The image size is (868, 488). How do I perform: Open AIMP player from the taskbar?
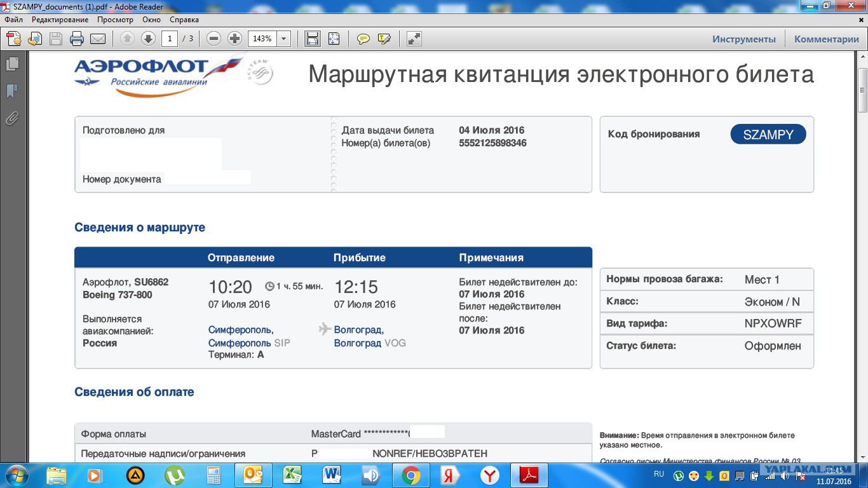coord(135,475)
